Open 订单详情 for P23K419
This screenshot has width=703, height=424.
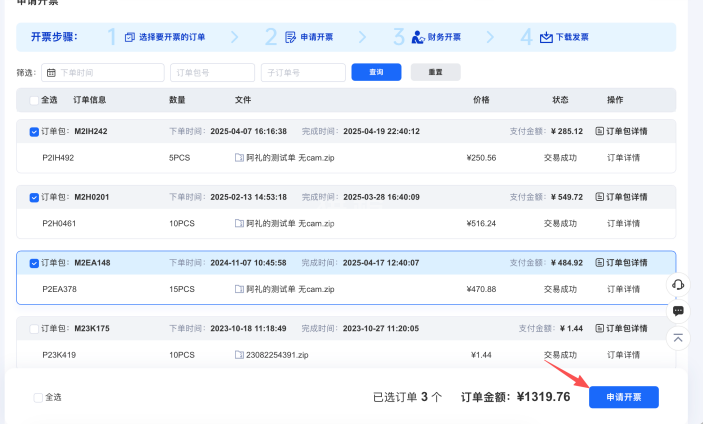(623, 355)
